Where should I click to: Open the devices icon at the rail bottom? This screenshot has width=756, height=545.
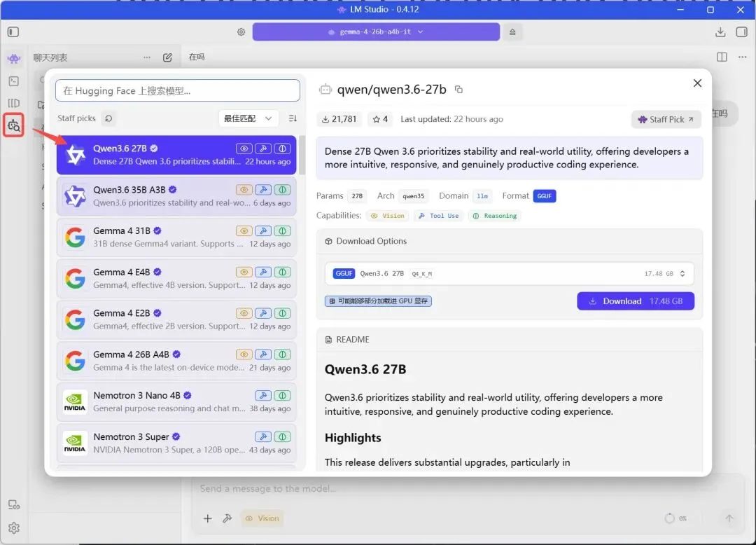click(13, 504)
